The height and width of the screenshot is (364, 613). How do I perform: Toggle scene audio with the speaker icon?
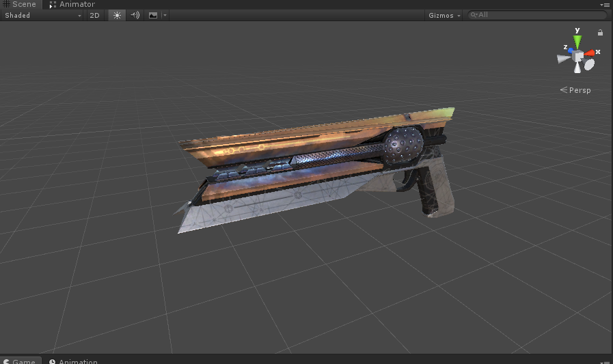(x=135, y=15)
